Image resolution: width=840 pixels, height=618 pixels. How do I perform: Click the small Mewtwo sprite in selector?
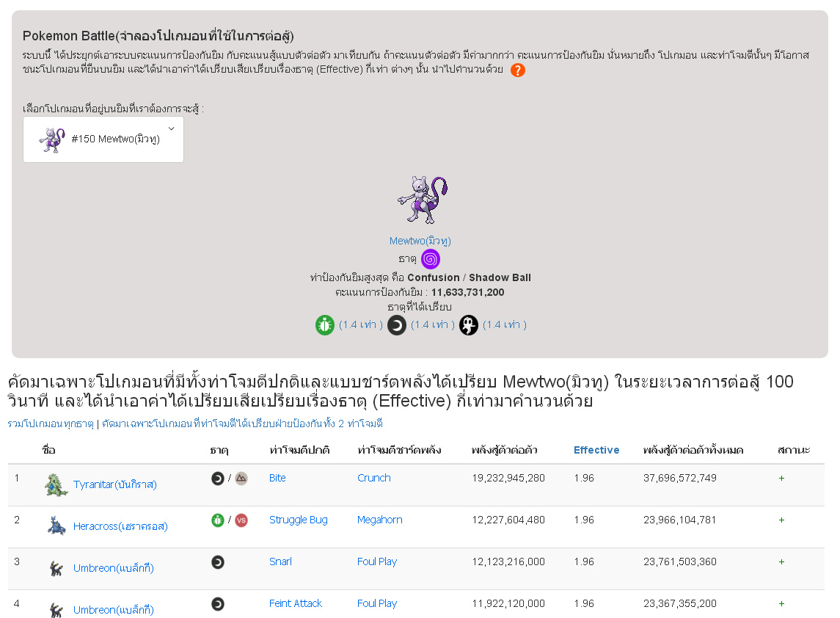[52, 140]
